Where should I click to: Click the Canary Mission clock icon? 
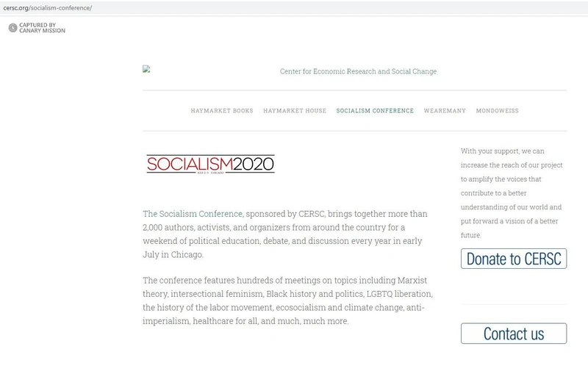point(12,28)
